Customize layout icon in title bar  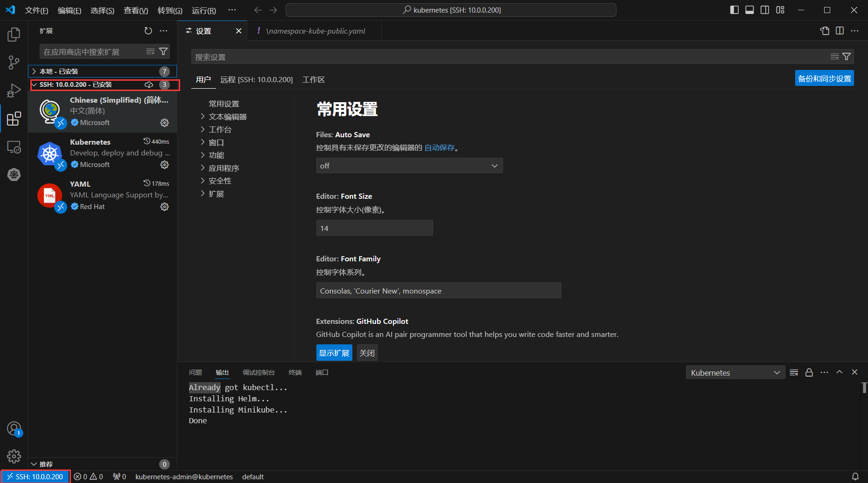coord(780,10)
